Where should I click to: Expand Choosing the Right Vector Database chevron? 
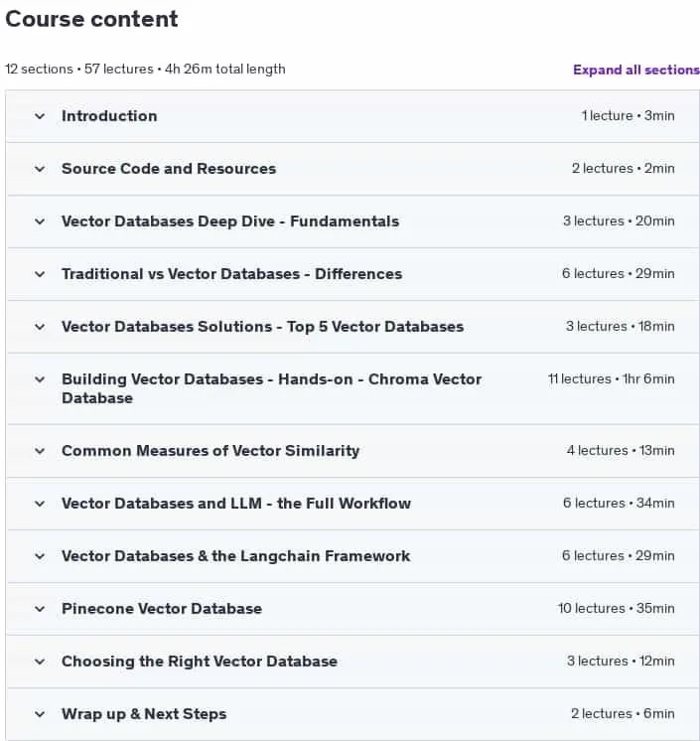click(x=40, y=662)
